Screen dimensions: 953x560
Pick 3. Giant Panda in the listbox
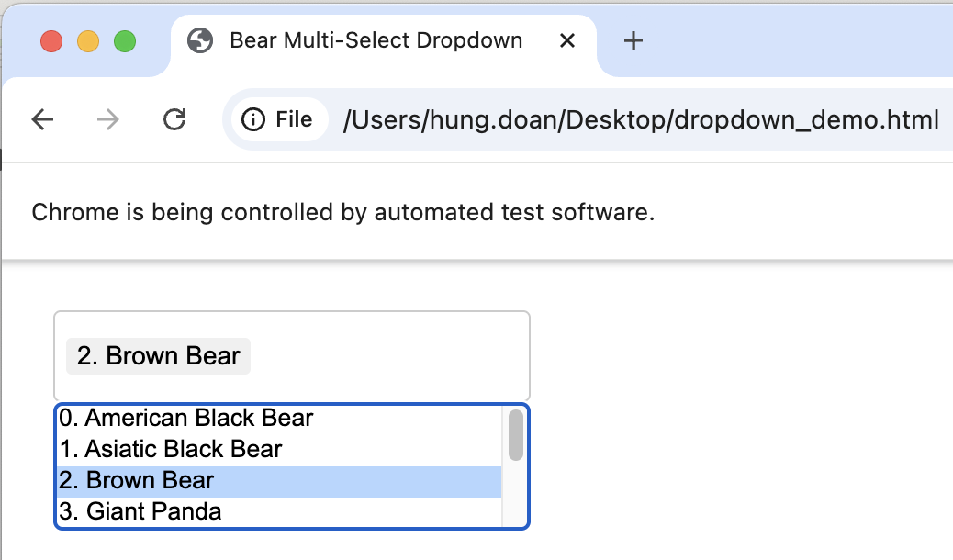click(140, 511)
